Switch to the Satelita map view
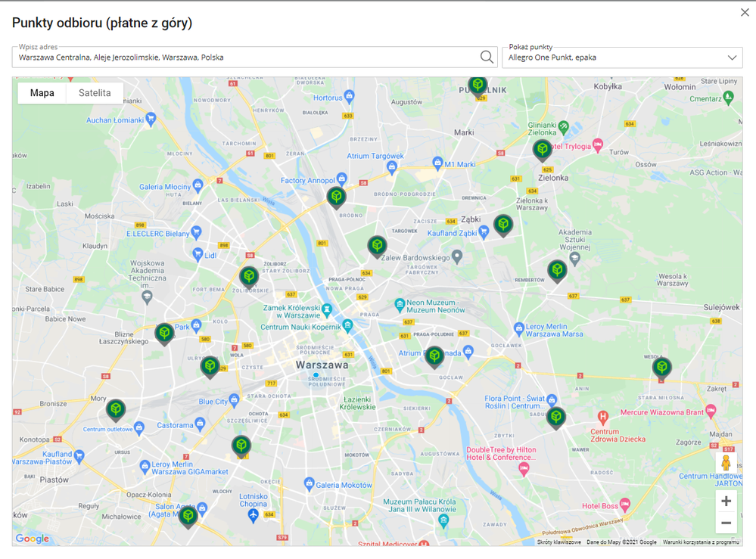756x559 pixels. (x=95, y=93)
